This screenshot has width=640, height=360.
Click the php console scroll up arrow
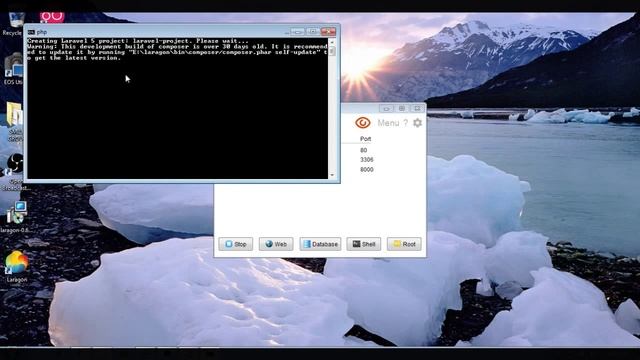tap(332, 41)
